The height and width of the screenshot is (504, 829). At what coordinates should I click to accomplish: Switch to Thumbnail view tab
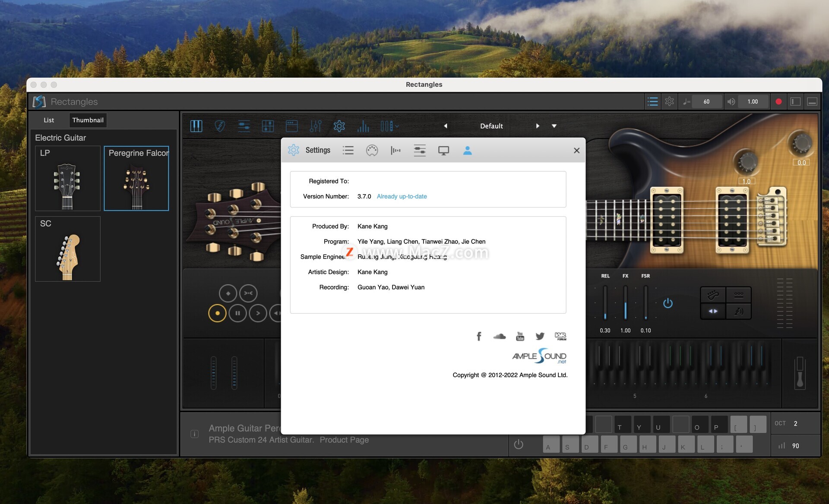point(88,120)
